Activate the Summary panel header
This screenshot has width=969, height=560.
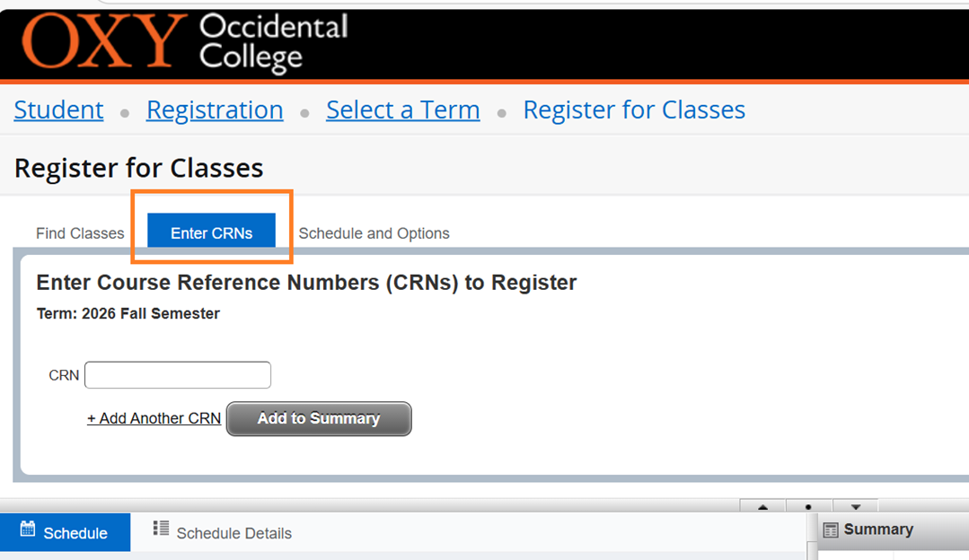click(x=877, y=529)
